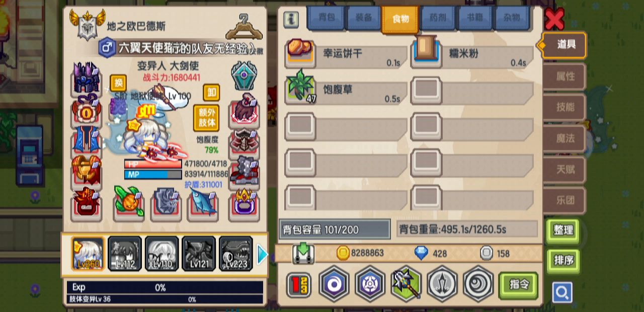This screenshot has width=644, height=312.
Task: Click the blue fish equipment slot
Action: click(203, 203)
